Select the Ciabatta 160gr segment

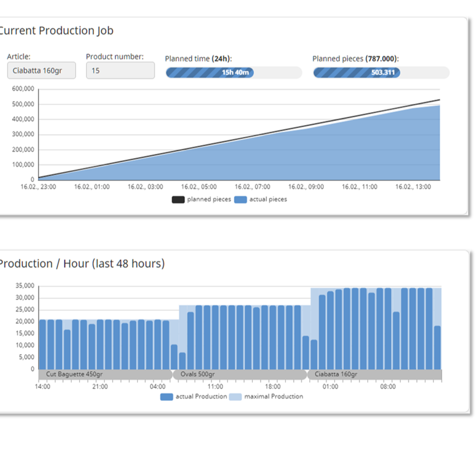[x=374, y=374]
